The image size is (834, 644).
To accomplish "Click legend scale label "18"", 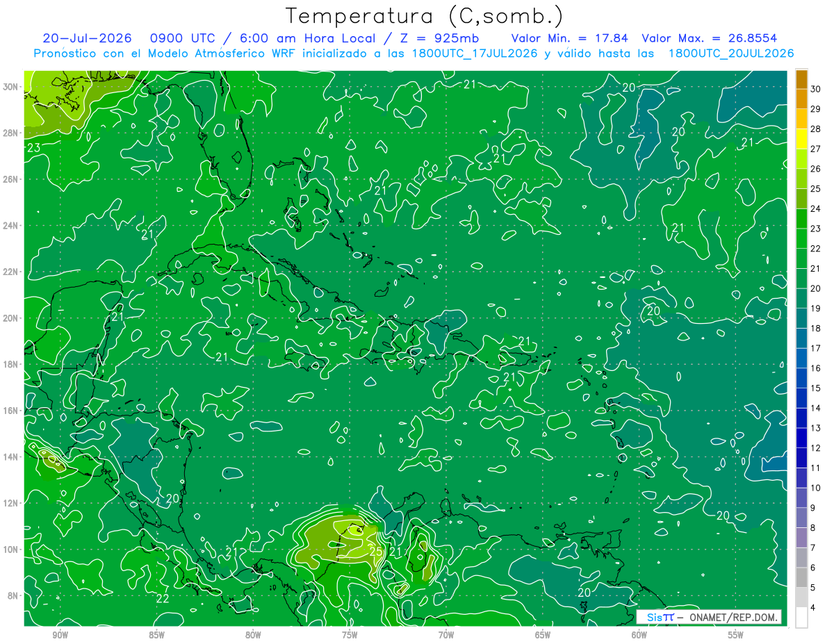I will coord(816,329).
